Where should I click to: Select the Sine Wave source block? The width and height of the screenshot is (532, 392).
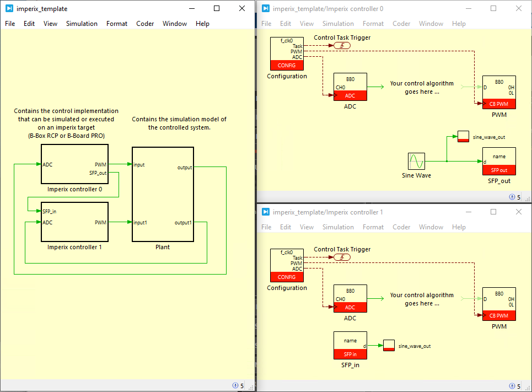click(416, 161)
